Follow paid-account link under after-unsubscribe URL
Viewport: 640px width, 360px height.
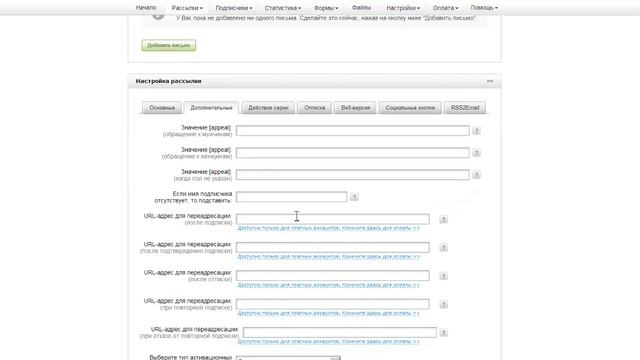pos(329,285)
